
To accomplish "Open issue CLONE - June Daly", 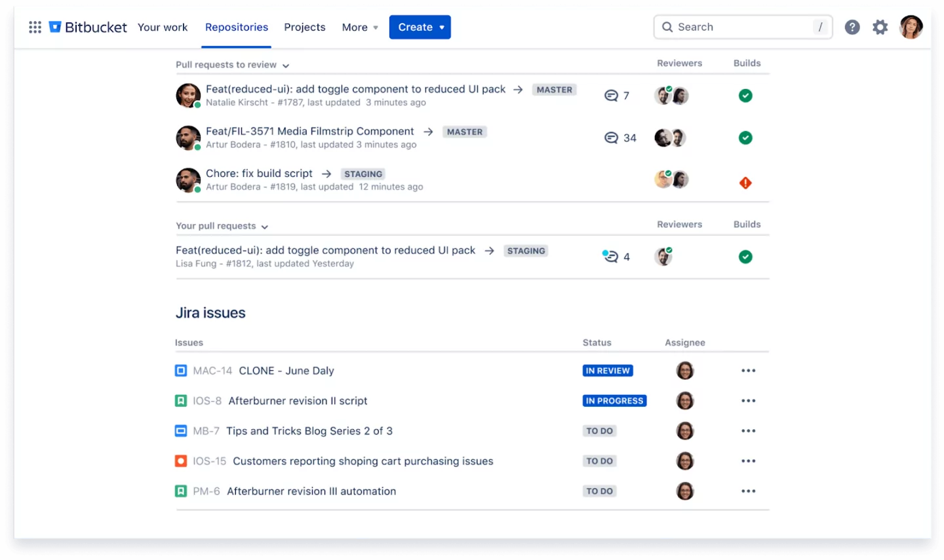I will point(286,371).
